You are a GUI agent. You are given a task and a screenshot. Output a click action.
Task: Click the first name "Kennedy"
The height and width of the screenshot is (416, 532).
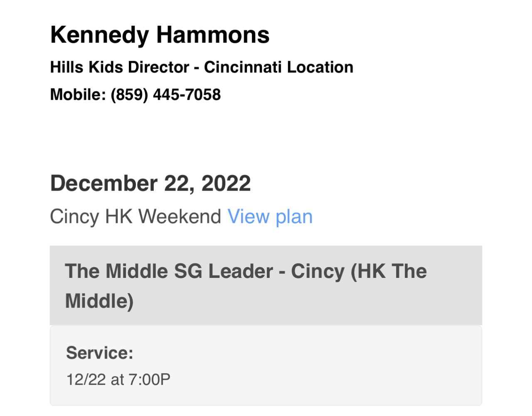click(99, 35)
